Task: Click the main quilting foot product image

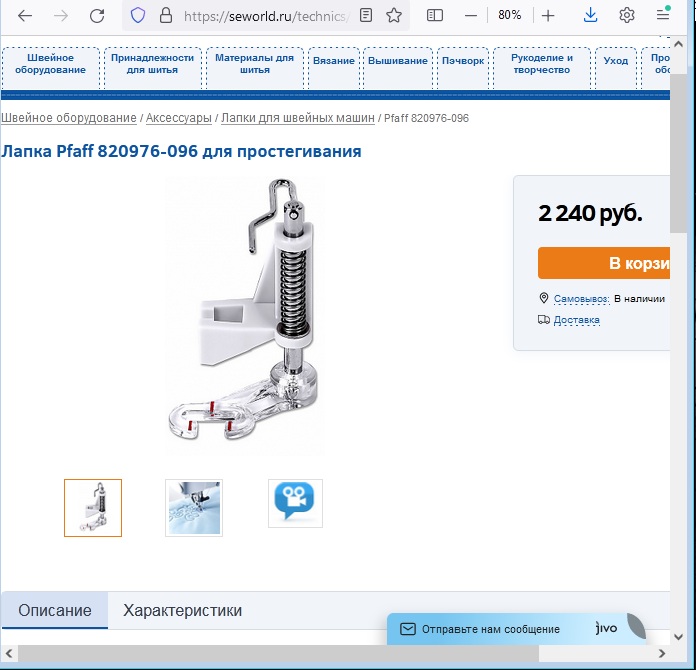Action: coord(244,315)
